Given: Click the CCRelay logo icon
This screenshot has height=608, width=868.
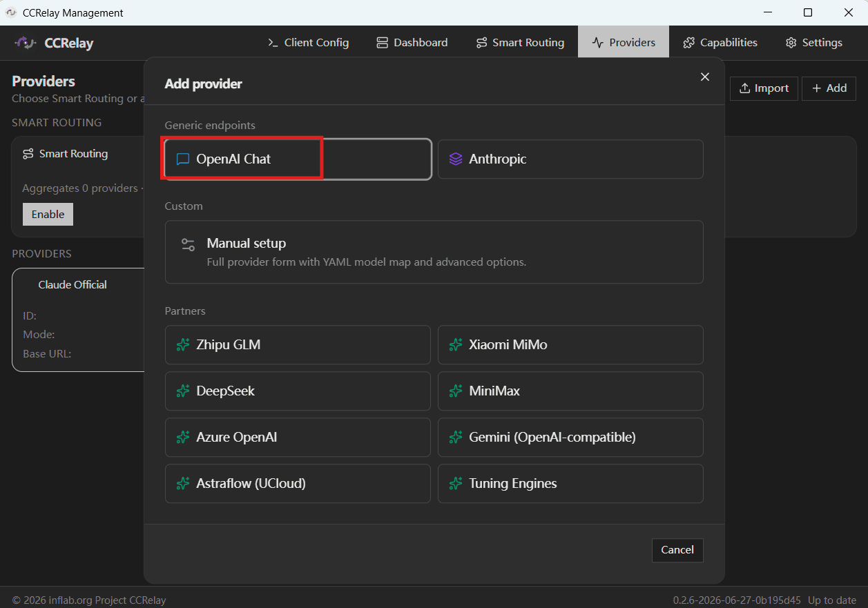Looking at the screenshot, I should (x=26, y=43).
